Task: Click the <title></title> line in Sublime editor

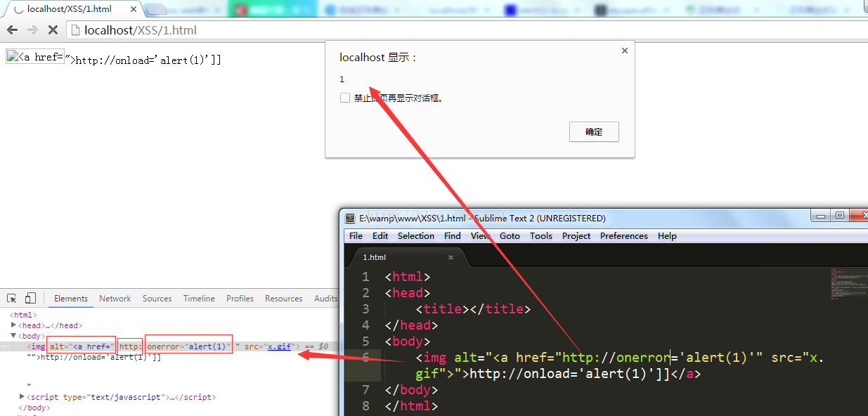Action: [473, 308]
